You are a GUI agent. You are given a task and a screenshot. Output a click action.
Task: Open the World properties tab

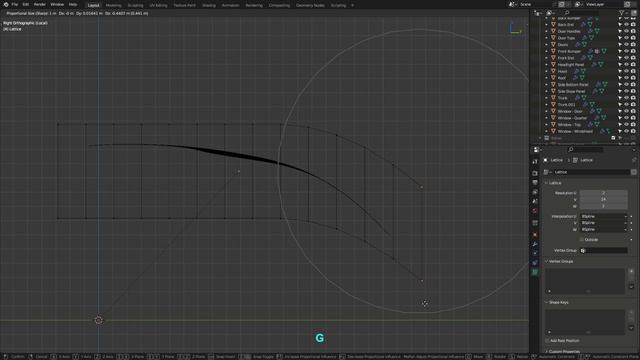[x=535, y=211]
